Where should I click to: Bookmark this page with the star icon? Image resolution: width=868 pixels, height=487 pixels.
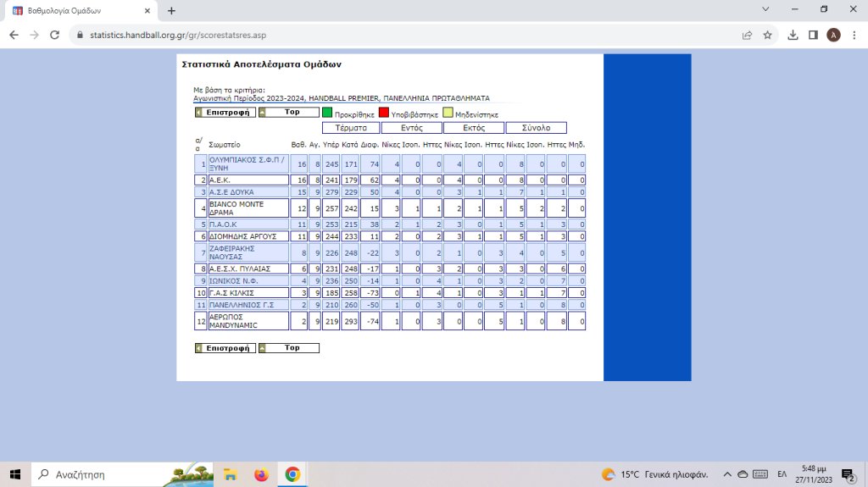click(767, 35)
